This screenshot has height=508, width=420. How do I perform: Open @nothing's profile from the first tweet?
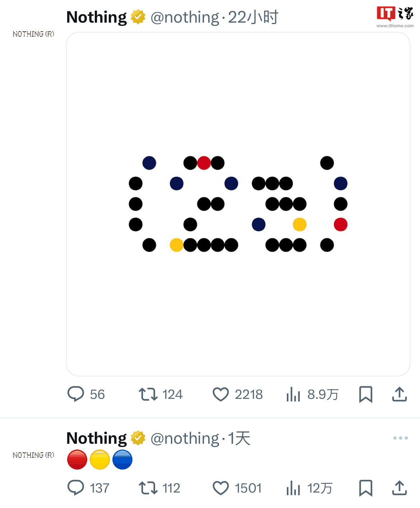click(x=184, y=16)
